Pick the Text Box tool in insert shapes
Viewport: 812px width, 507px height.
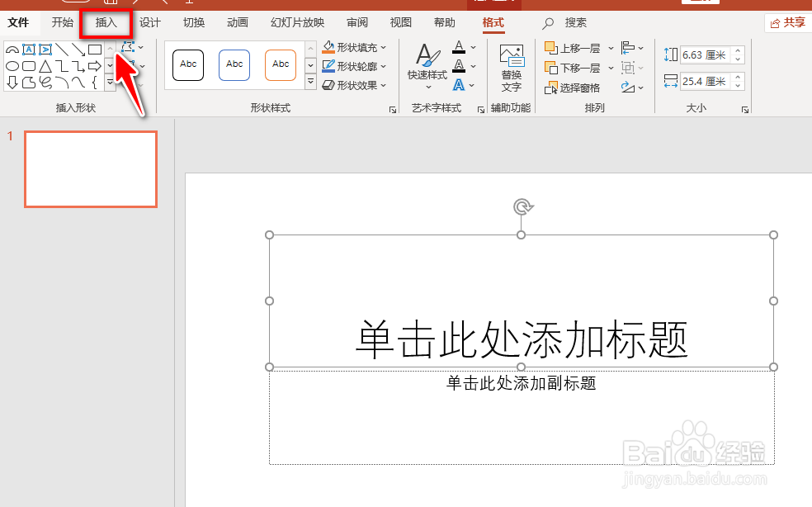click(x=29, y=49)
